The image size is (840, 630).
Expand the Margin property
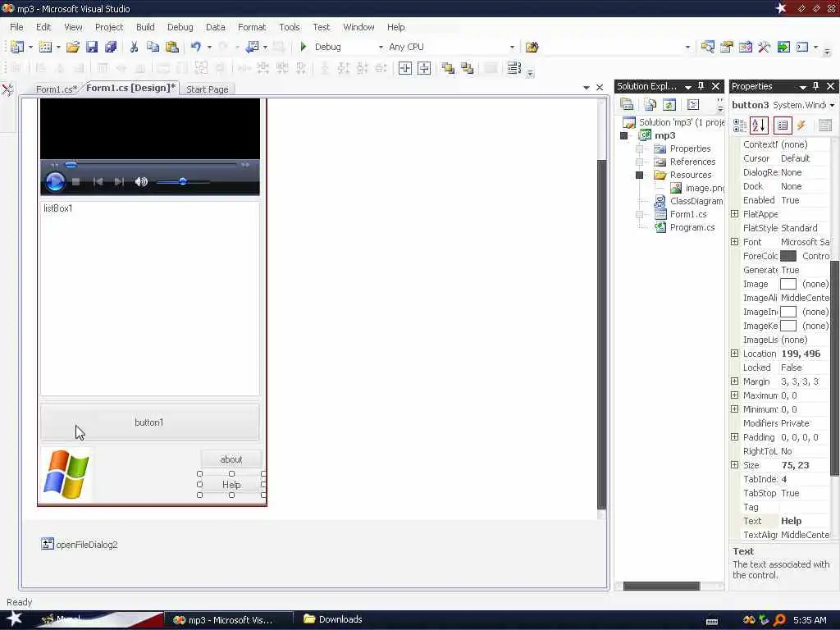[x=734, y=381]
